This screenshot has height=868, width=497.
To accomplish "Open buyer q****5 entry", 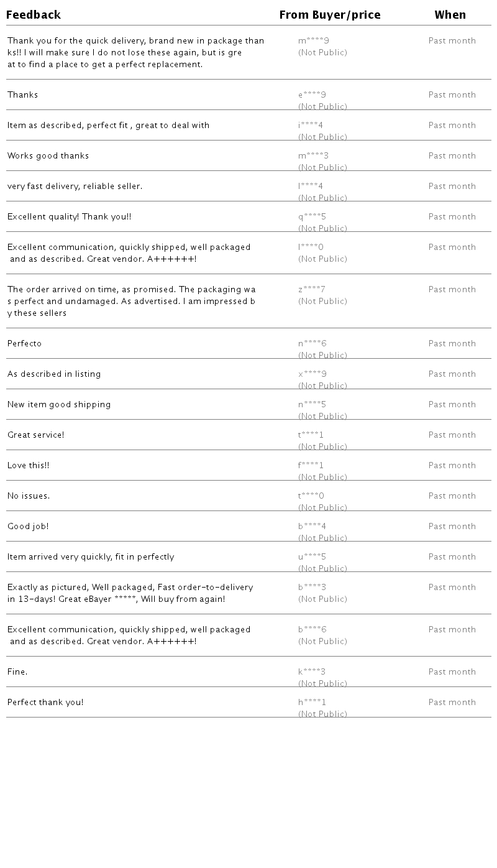I will point(312,217).
